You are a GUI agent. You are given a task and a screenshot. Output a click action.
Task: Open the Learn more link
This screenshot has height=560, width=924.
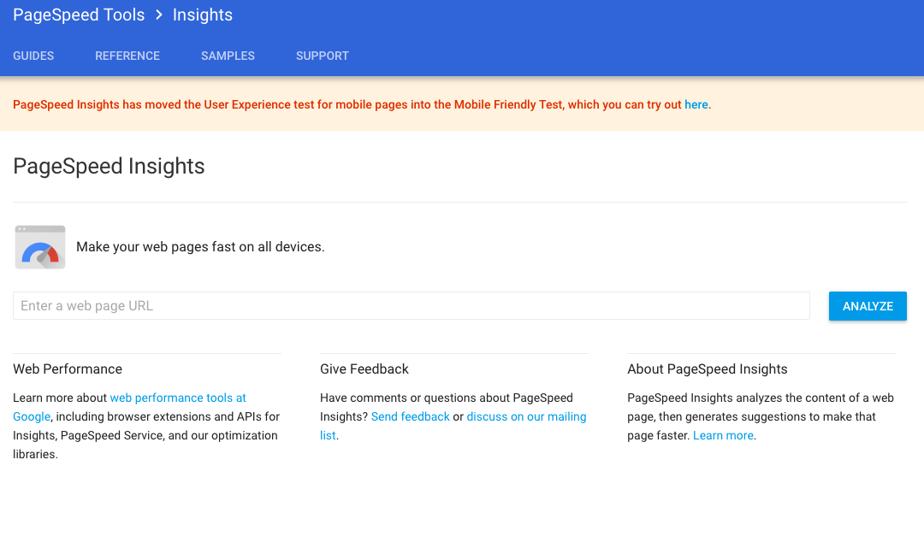tap(723, 436)
